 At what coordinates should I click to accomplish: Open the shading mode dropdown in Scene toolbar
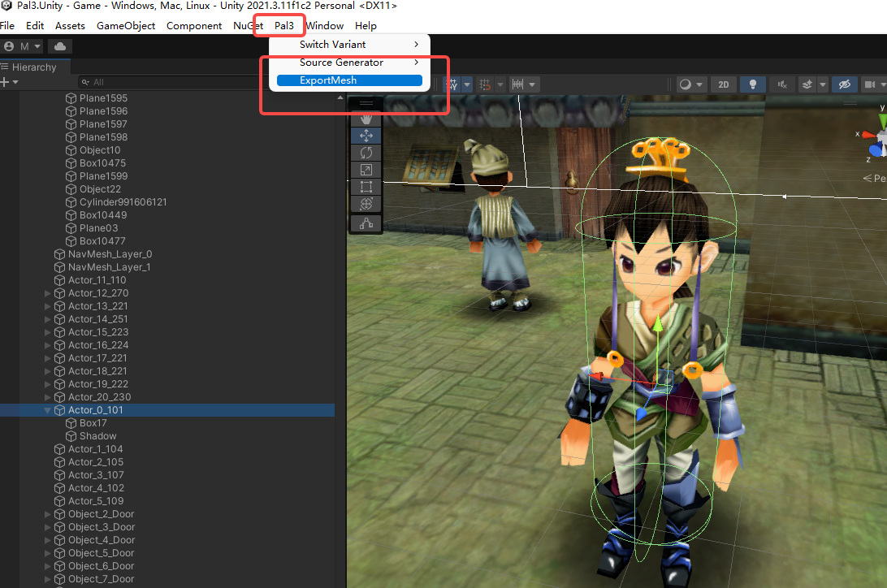pos(692,84)
